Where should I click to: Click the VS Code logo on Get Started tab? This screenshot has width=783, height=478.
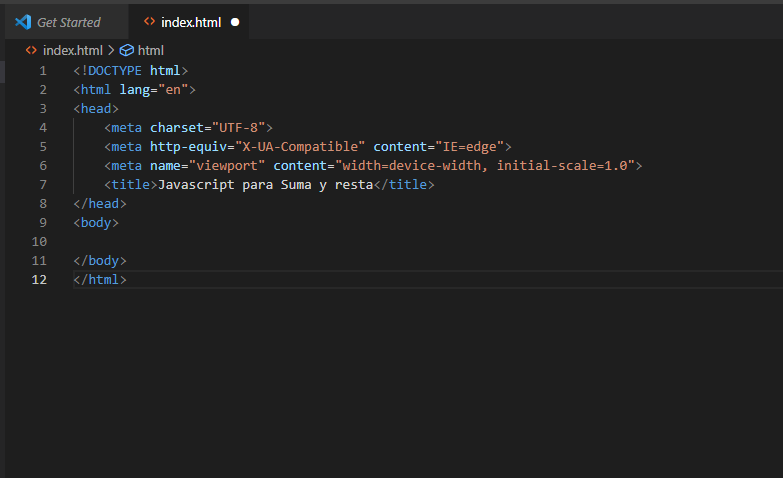point(23,22)
